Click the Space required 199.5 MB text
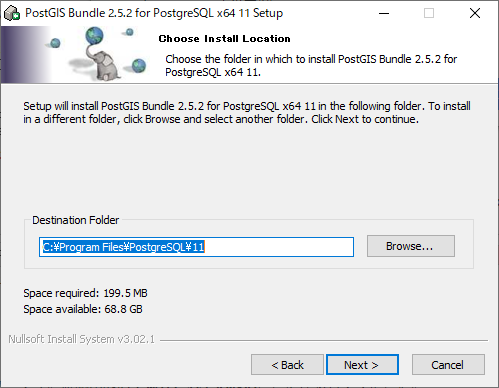499x388 pixels. (85, 293)
